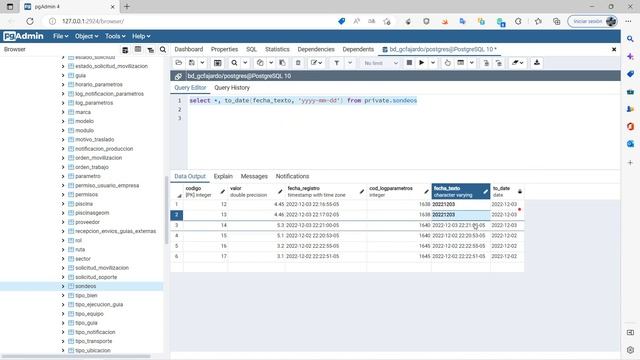The width and height of the screenshot is (640, 360).
Task: Open the Find options dropdown arrow
Action: 245,63
